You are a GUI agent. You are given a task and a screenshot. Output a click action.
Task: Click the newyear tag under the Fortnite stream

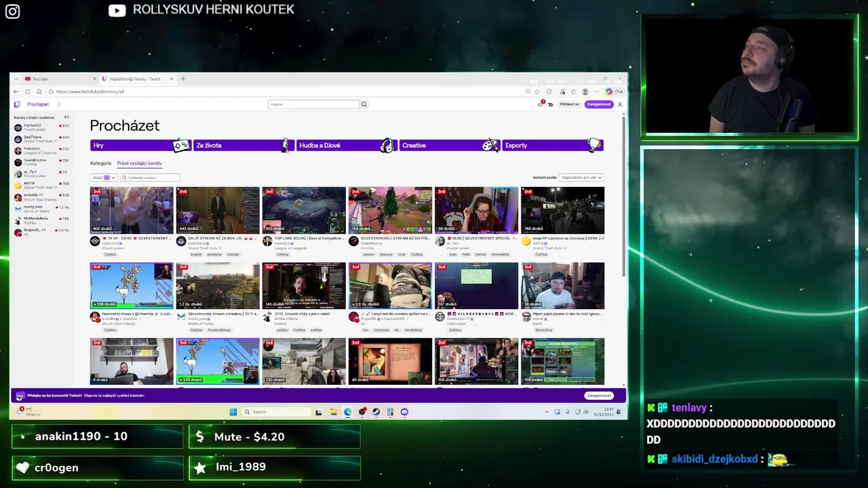[x=387, y=255]
